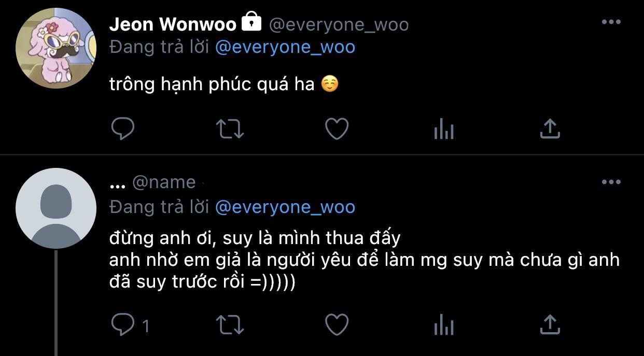Retweet Jeon Wonwoo's tweet
This screenshot has width=644, height=356.
click(230, 129)
